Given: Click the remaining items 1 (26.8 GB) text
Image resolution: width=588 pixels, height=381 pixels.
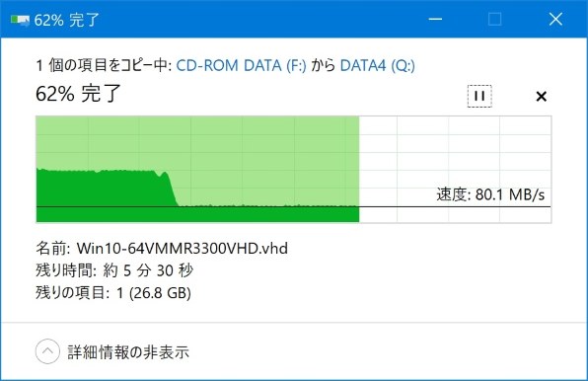Looking at the screenshot, I should coord(154,293).
